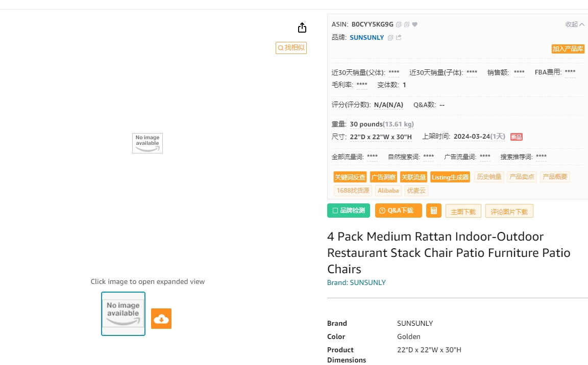Click weight value 30 pounds
This screenshot has width=588, height=365.
(x=366, y=124)
